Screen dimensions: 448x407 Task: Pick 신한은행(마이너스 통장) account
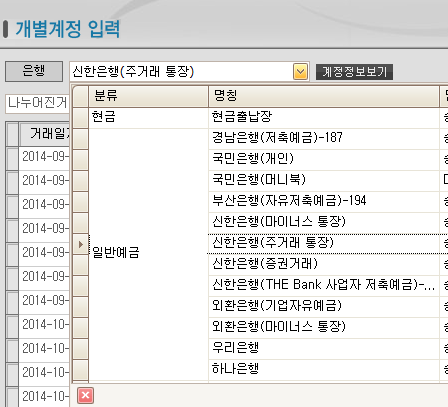pyautogui.click(x=324, y=222)
